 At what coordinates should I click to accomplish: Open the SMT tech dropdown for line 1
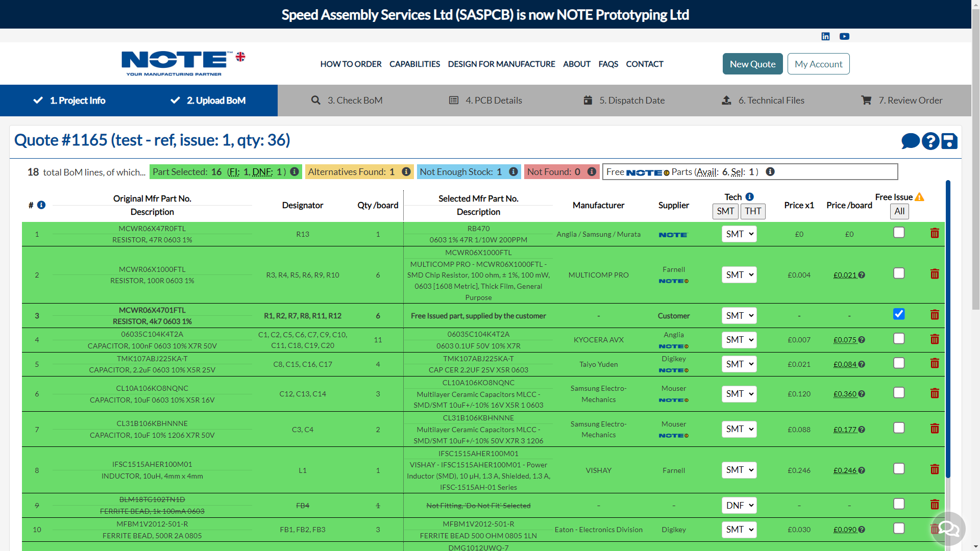pyautogui.click(x=739, y=234)
